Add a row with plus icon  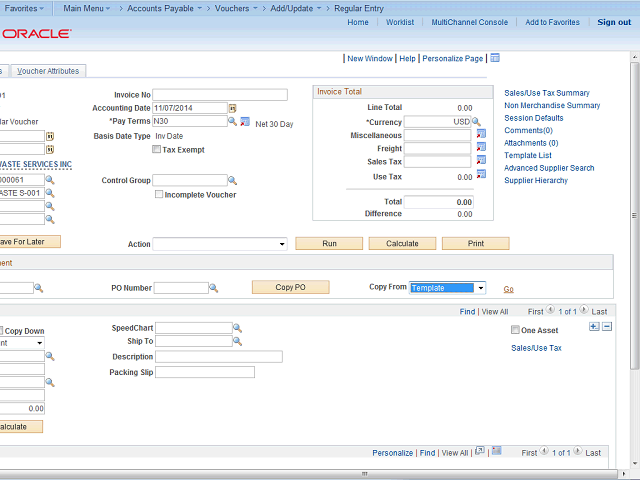click(x=594, y=327)
